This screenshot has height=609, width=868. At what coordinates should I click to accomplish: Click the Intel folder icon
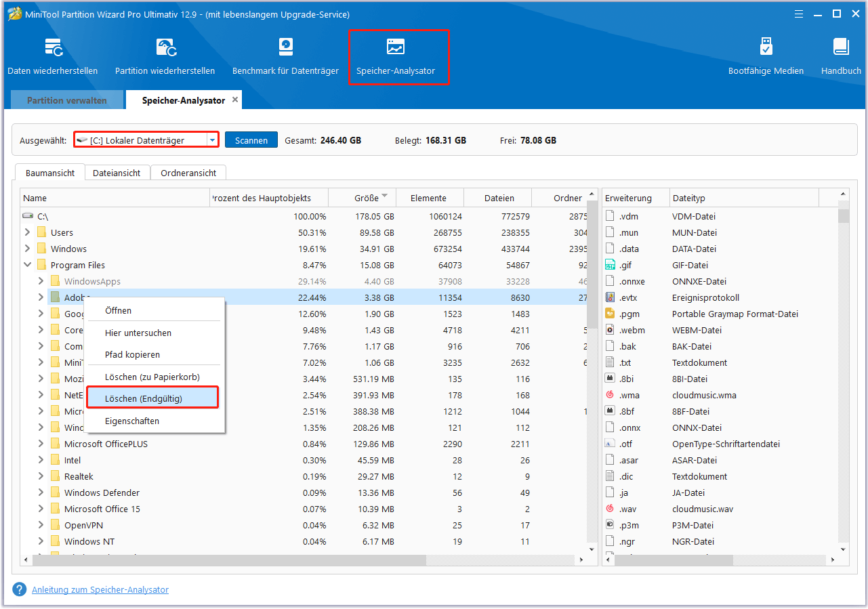56,460
